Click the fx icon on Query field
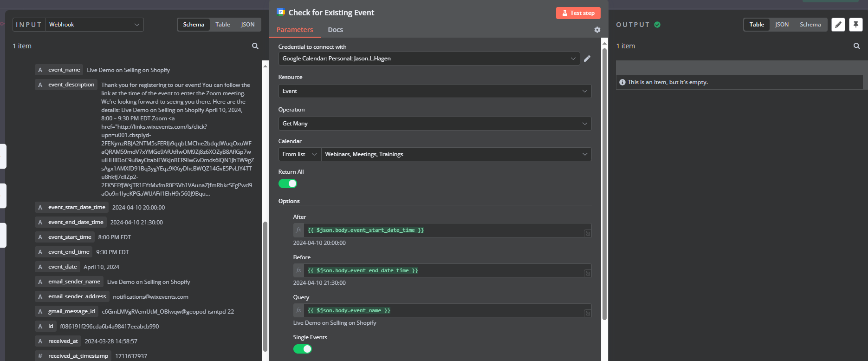868x361 pixels. (298, 310)
